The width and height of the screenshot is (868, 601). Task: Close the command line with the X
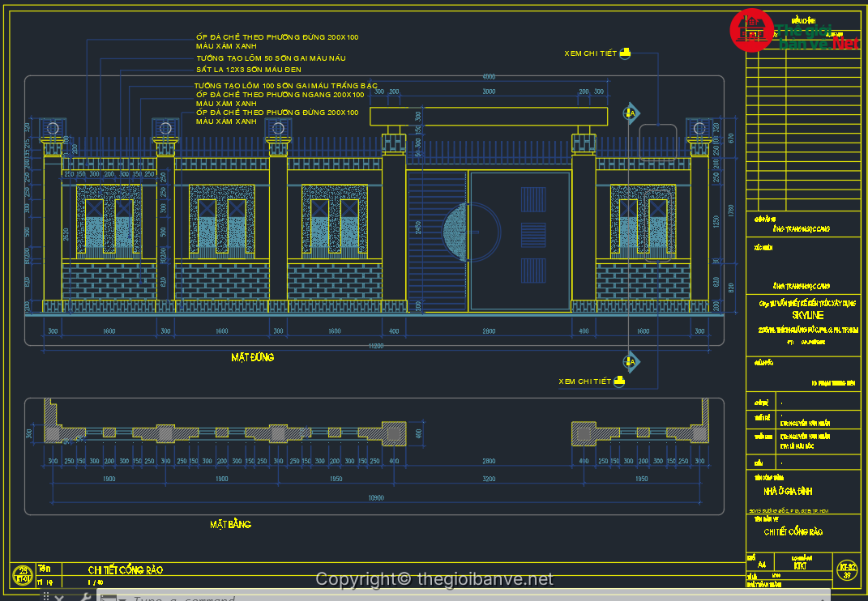[x=59, y=598]
